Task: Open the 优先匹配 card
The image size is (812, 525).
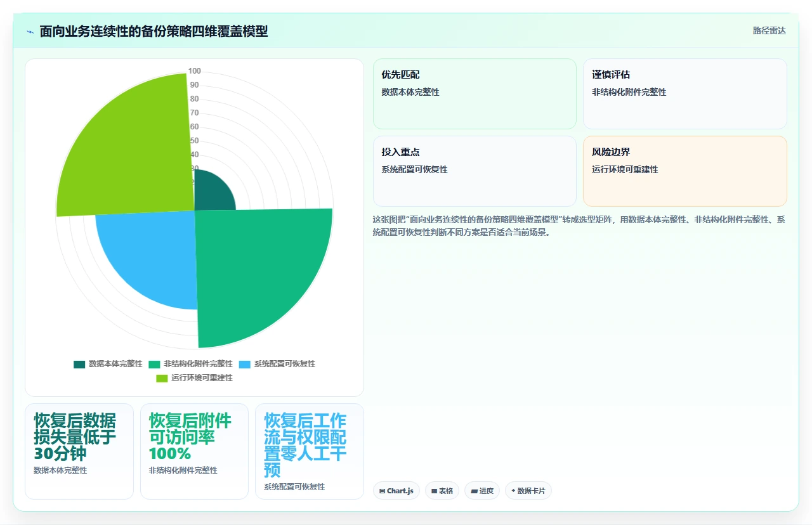Action: point(475,94)
